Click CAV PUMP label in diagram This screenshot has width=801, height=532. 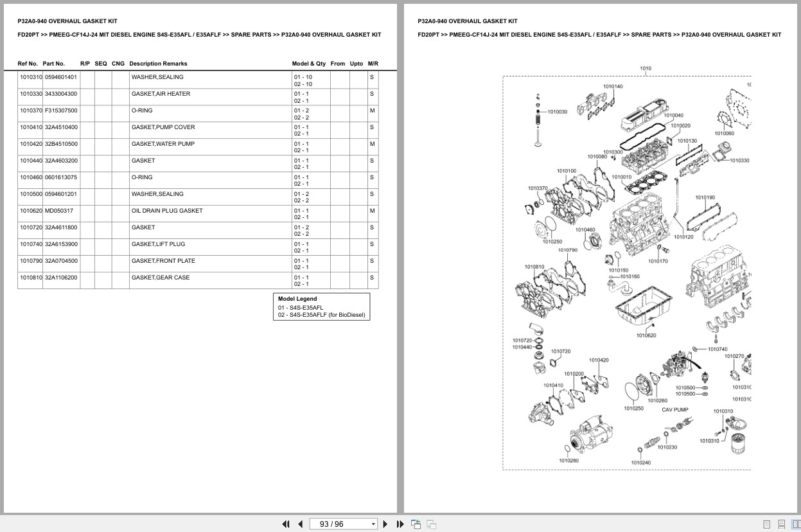coord(675,409)
